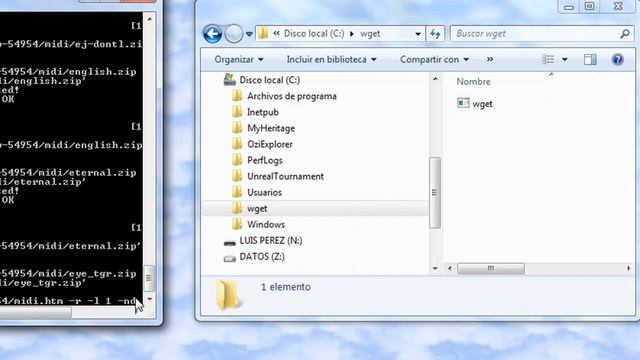Click the PerfLogs folder icon
This screenshot has width=640, height=360.
pyautogui.click(x=237, y=160)
